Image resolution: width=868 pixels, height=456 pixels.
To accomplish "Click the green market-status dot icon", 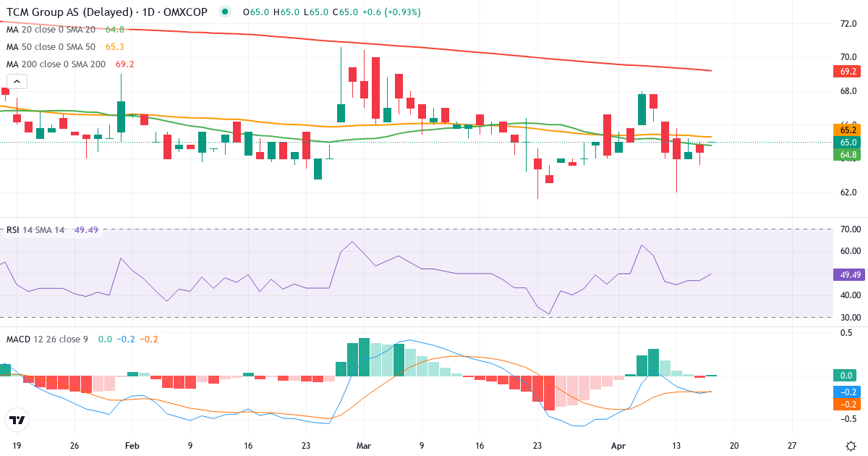I will (x=225, y=12).
